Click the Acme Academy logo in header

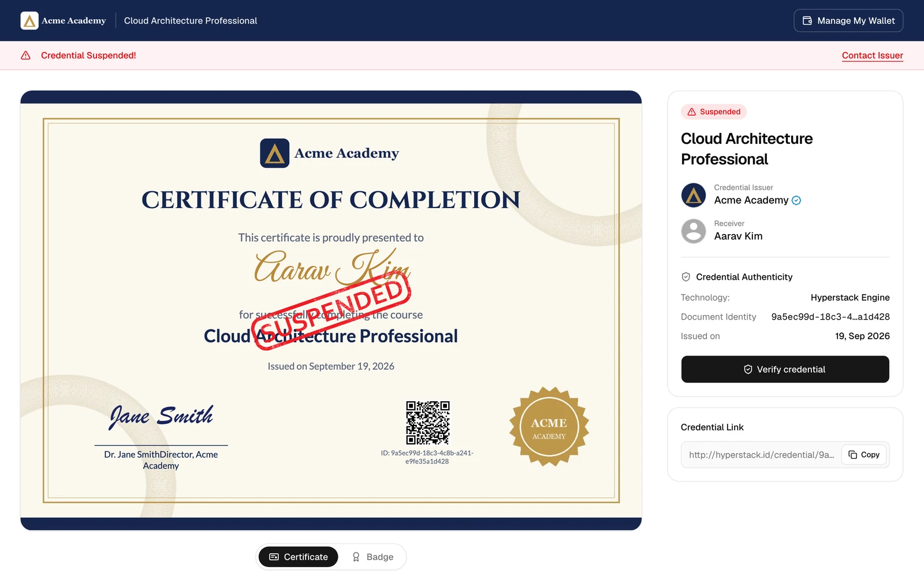(64, 21)
